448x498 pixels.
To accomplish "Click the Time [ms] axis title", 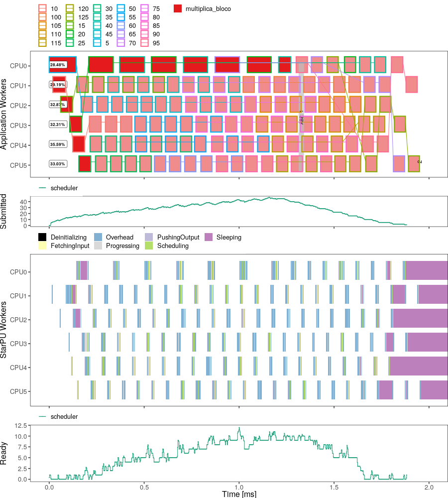I will 239,493.
